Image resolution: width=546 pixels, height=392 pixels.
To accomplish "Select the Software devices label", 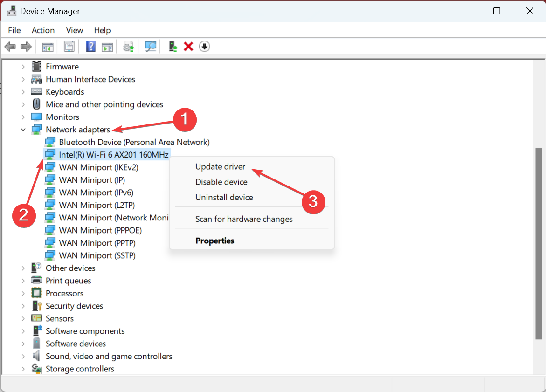I will coord(76,343).
